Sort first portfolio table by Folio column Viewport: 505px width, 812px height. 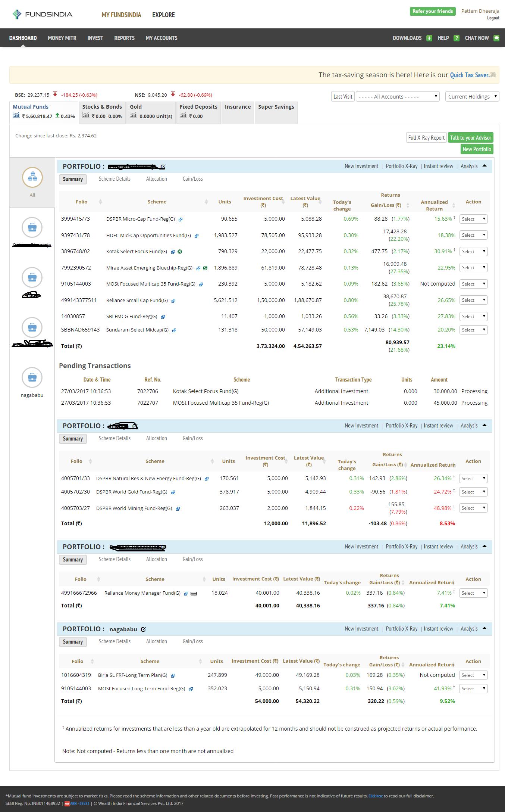point(100,202)
